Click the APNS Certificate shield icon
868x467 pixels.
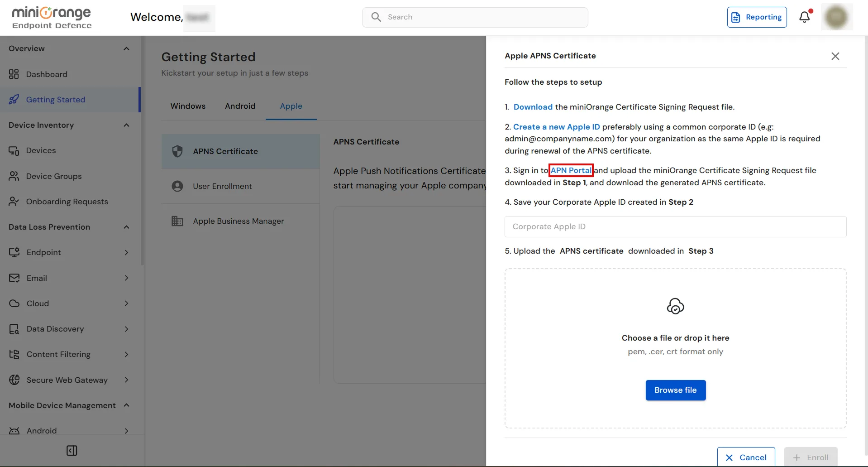click(x=177, y=151)
